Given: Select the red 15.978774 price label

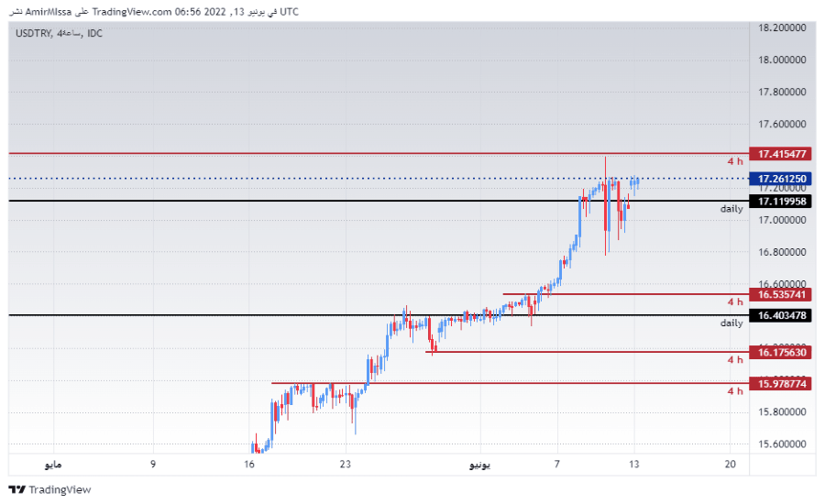Looking at the screenshot, I should [x=781, y=384].
